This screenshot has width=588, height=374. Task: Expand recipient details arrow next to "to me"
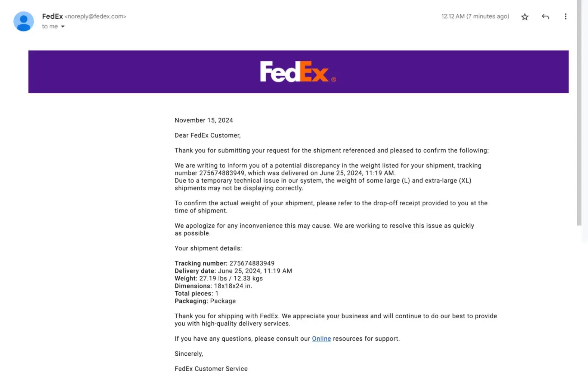click(63, 27)
